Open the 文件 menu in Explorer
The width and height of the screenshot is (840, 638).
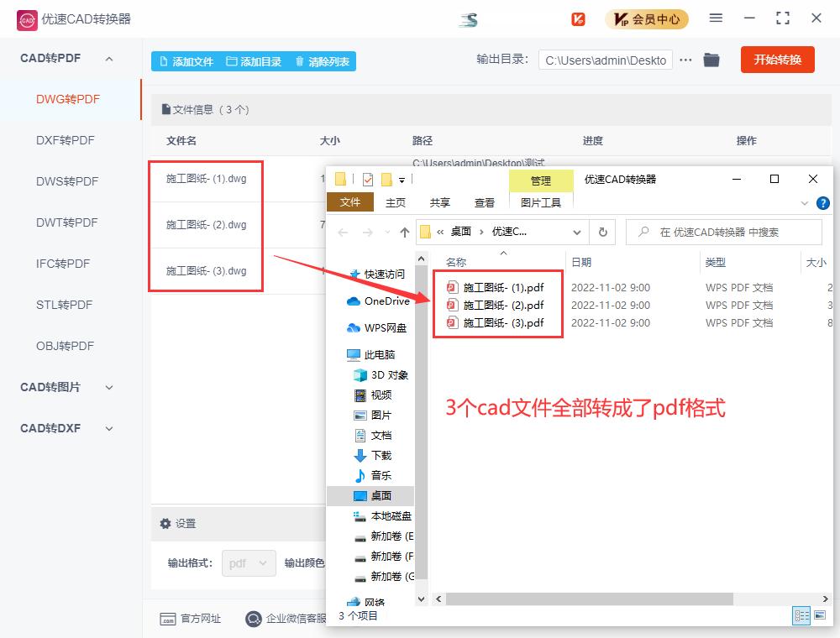click(x=350, y=202)
